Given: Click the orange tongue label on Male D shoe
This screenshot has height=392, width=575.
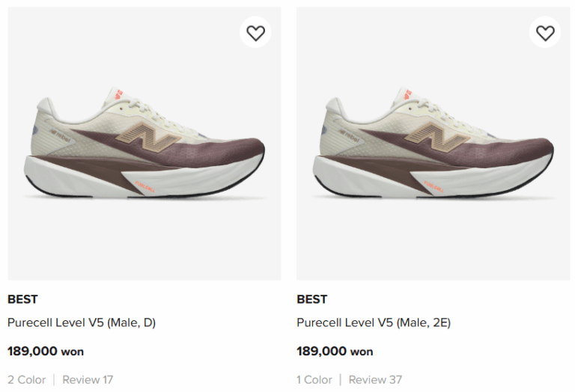Looking at the screenshot, I should [119, 94].
